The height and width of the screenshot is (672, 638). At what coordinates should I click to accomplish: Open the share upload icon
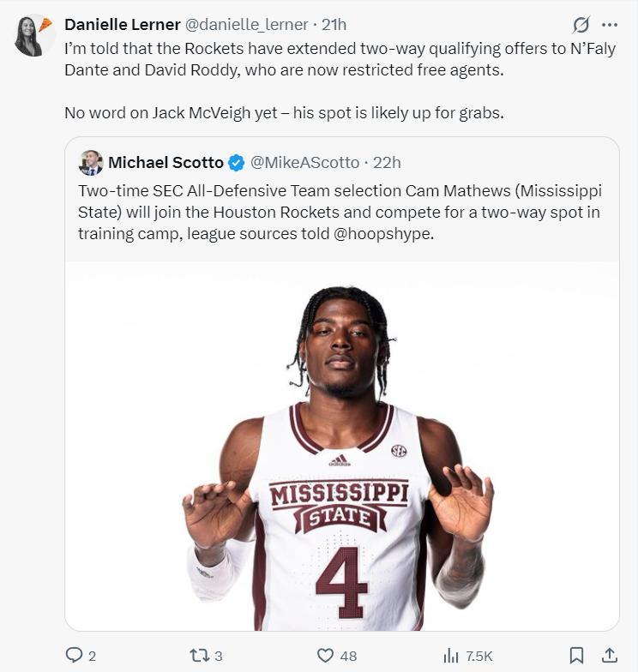click(609, 656)
